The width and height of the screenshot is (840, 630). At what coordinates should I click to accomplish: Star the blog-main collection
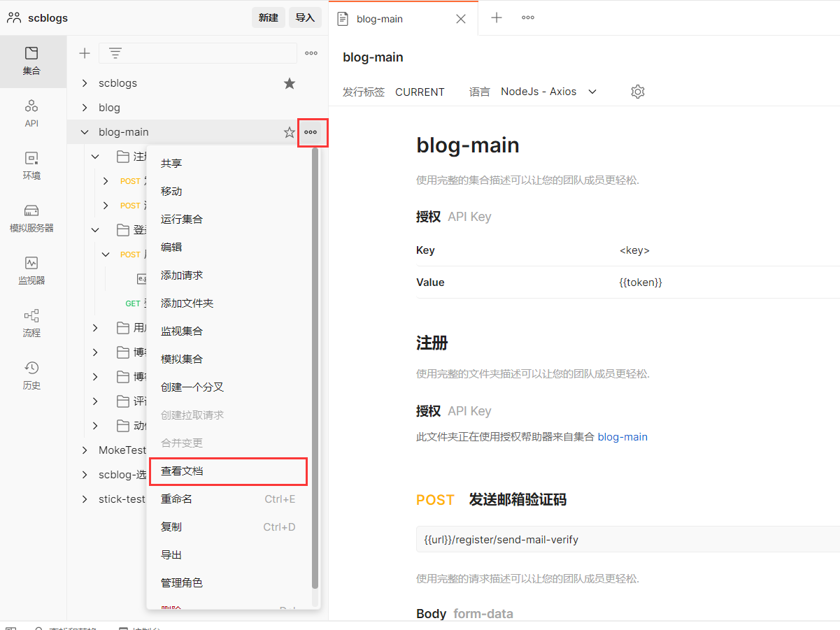(290, 132)
